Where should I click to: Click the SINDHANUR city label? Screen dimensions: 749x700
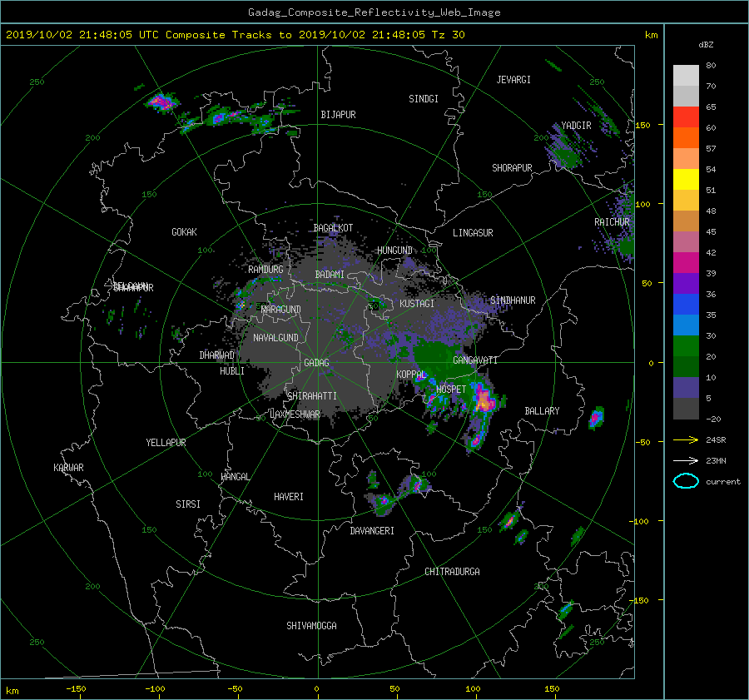(x=513, y=300)
